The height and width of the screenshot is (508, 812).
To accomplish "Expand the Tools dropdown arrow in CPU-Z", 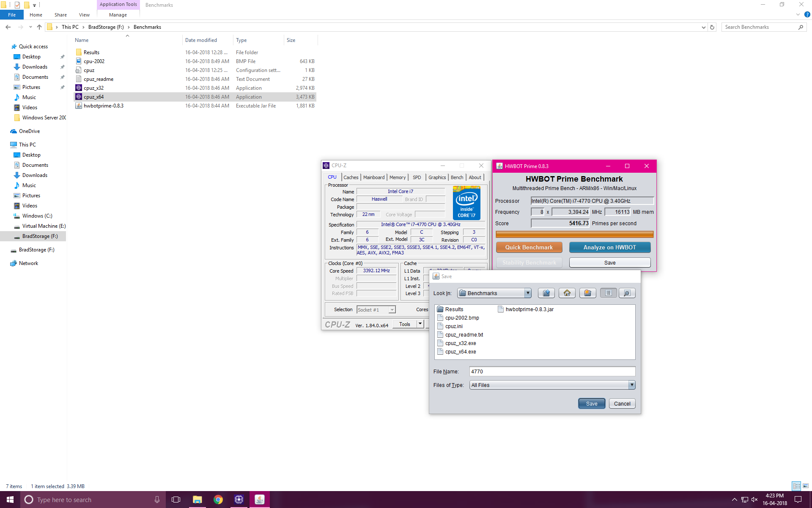I will 420,324.
